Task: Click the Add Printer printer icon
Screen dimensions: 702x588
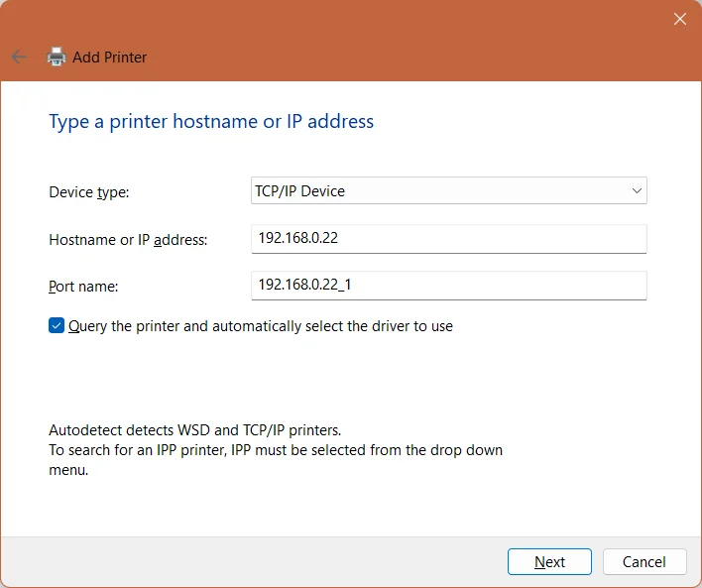Action: pyautogui.click(x=57, y=57)
